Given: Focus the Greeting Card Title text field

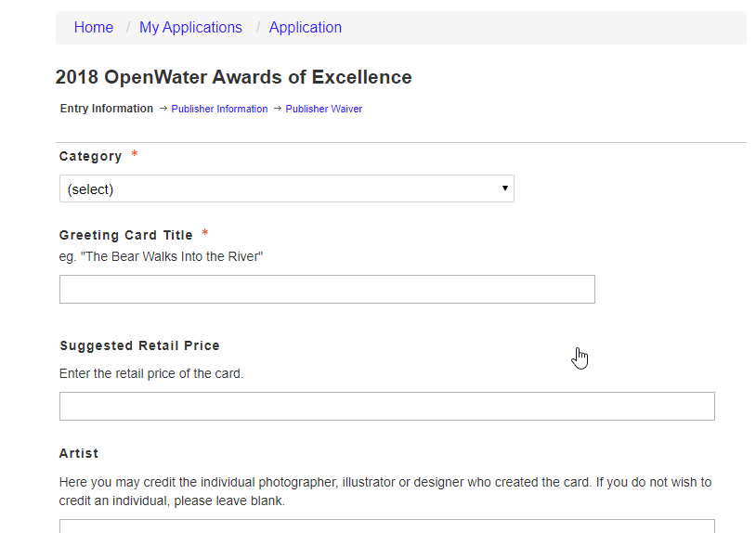Looking at the screenshot, I should [327, 289].
